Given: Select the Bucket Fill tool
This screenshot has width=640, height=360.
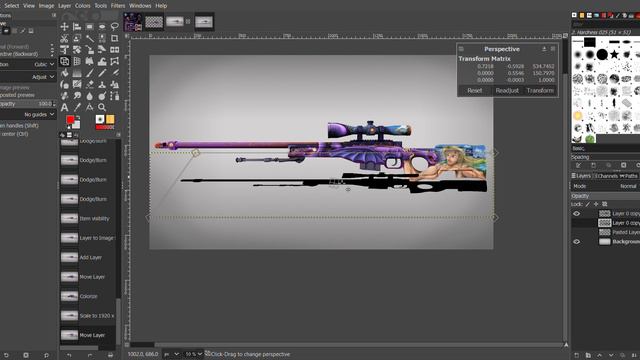Looking at the screenshot, I should coord(64,73).
